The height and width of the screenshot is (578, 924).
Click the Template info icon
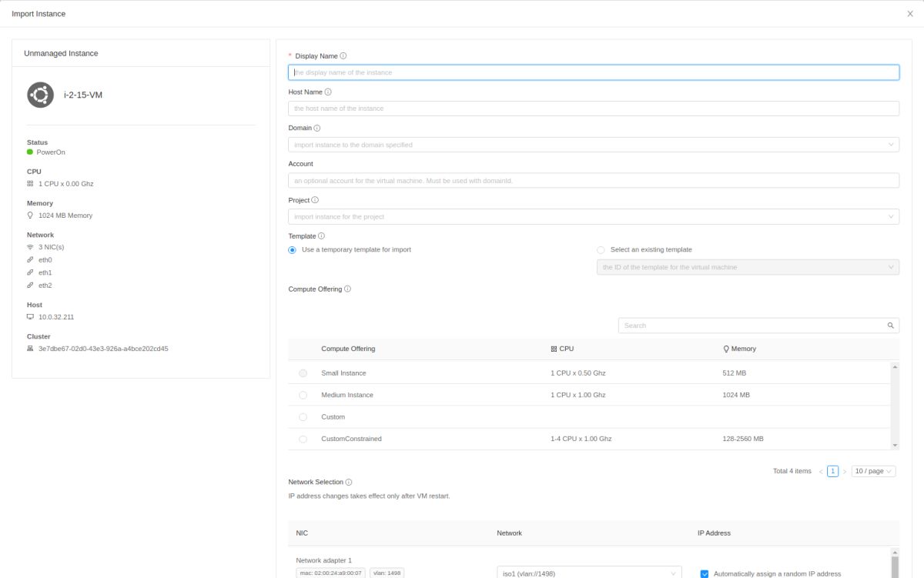coord(322,236)
